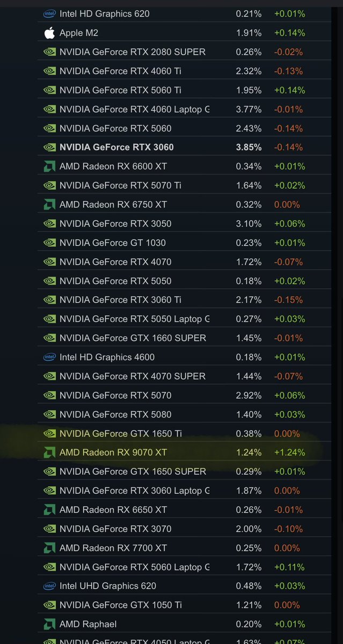Click the NVIDIA logo beside RTX 5070 Ti

(x=49, y=186)
